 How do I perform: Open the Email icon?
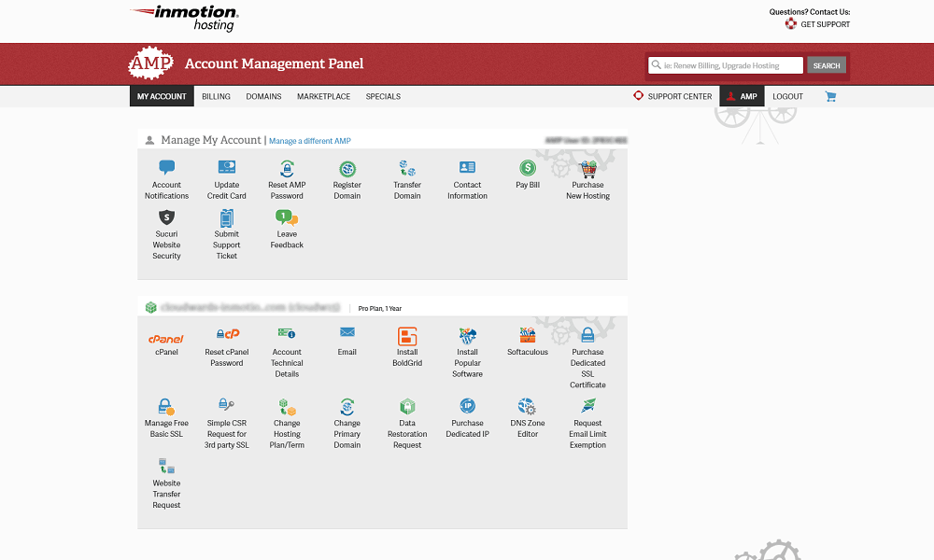click(x=347, y=332)
